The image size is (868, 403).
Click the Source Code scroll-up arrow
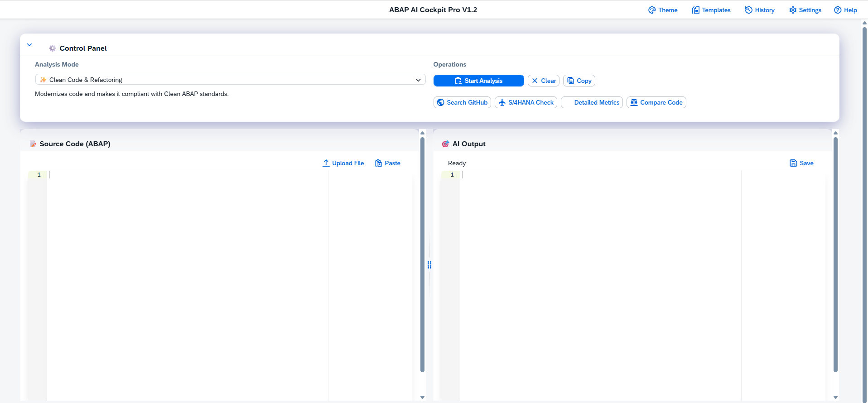[x=422, y=133]
